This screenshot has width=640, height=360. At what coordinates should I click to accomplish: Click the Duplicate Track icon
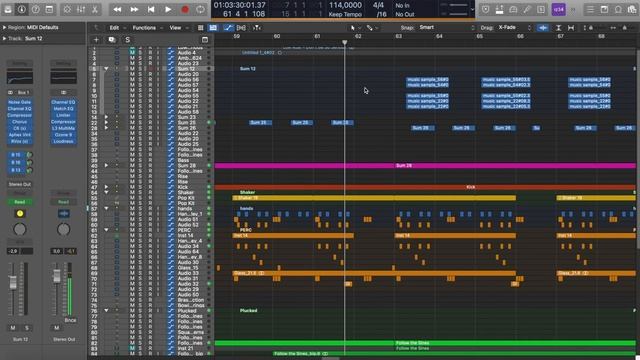pos(111,40)
